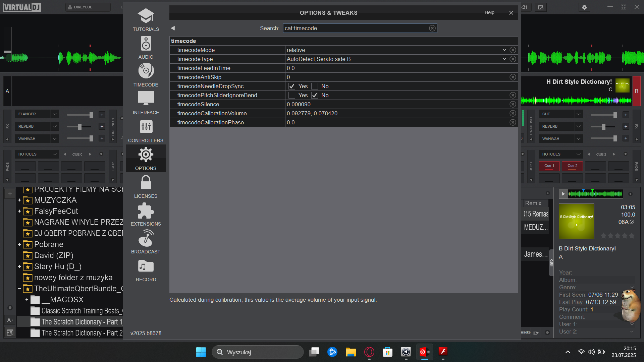This screenshot has width=644, height=362.
Task: Clear the cat:timecode search field
Action: [432, 28]
